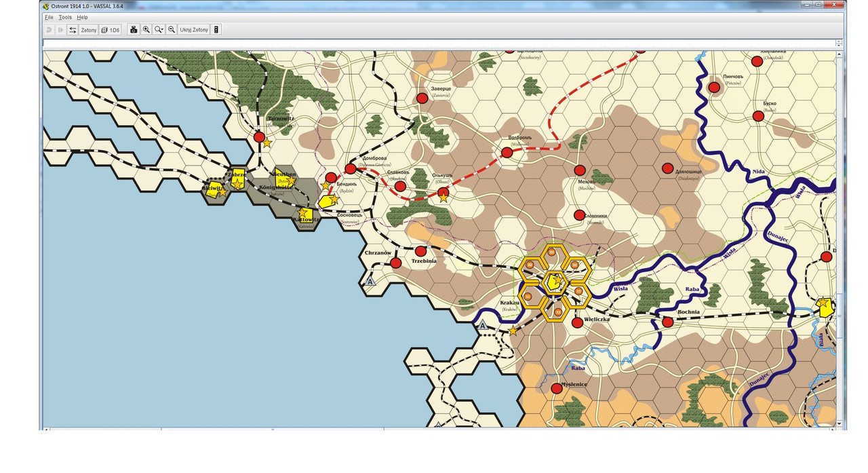Click the star marker beside Tarnowitz

coord(267,143)
